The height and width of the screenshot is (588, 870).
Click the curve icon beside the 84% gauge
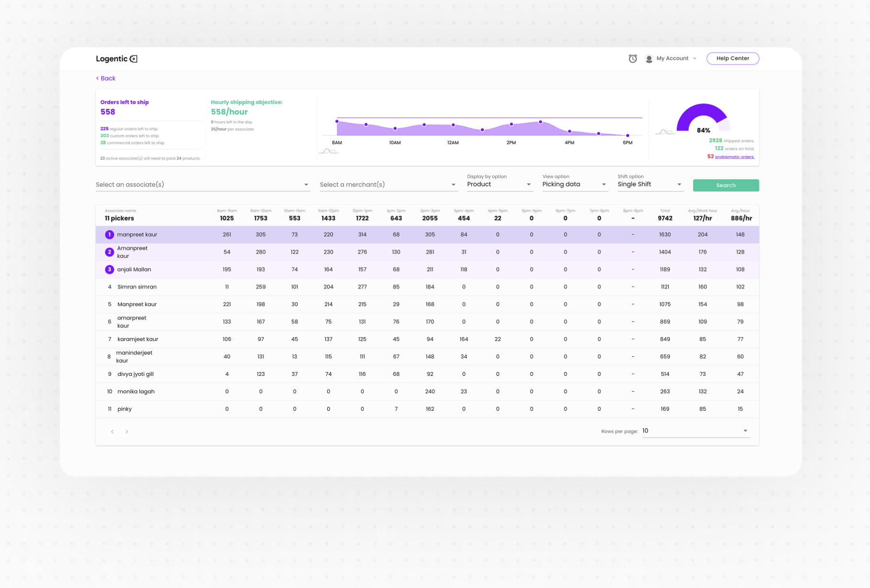pos(664,132)
